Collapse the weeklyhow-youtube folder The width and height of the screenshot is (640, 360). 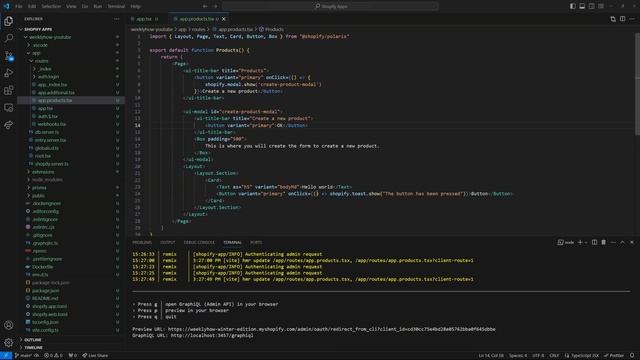tap(50, 37)
